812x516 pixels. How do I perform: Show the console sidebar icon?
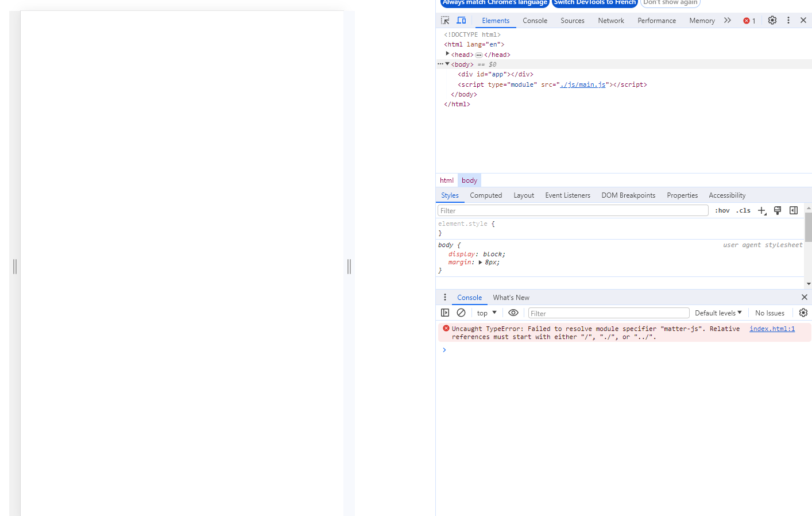[445, 313]
